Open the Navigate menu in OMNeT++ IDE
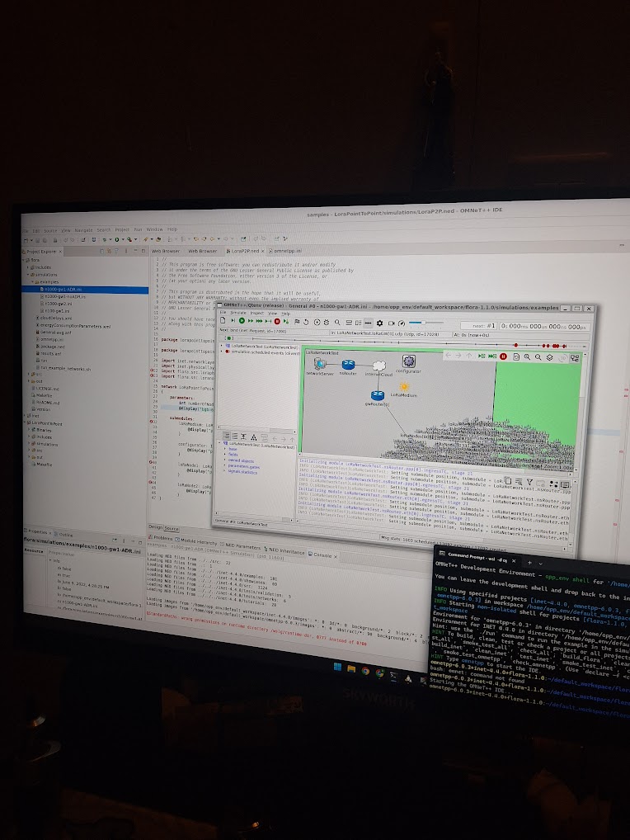Viewport: 630px width, 840px height. tap(83, 229)
